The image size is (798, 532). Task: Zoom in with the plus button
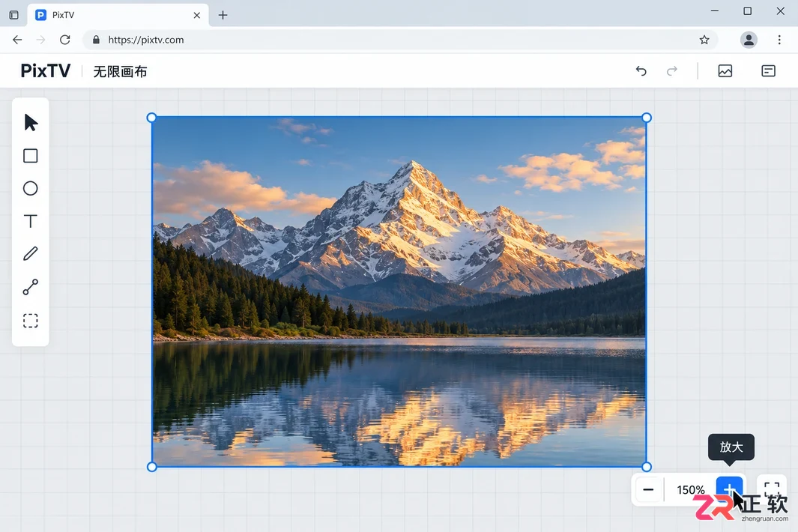(x=729, y=490)
